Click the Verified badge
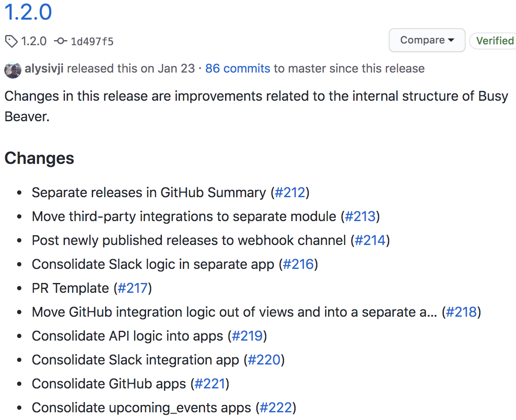This screenshot has width=516, height=420. [x=494, y=41]
